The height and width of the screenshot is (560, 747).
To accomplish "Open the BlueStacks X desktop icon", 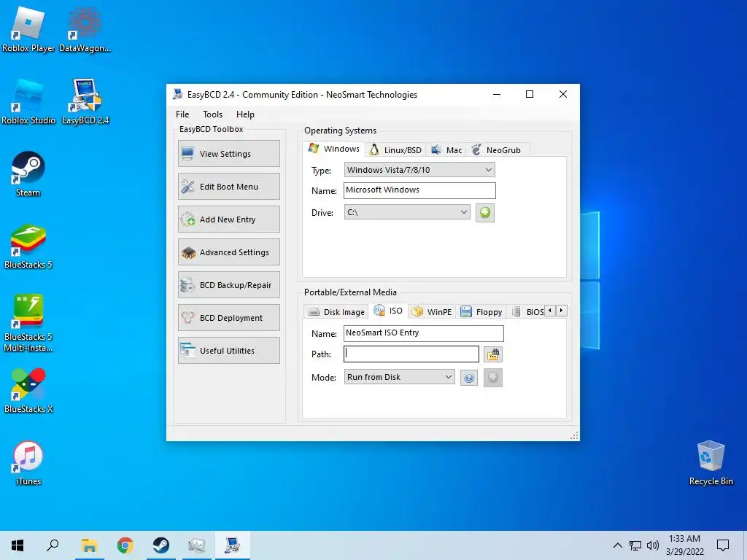I will (x=28, y=391).
